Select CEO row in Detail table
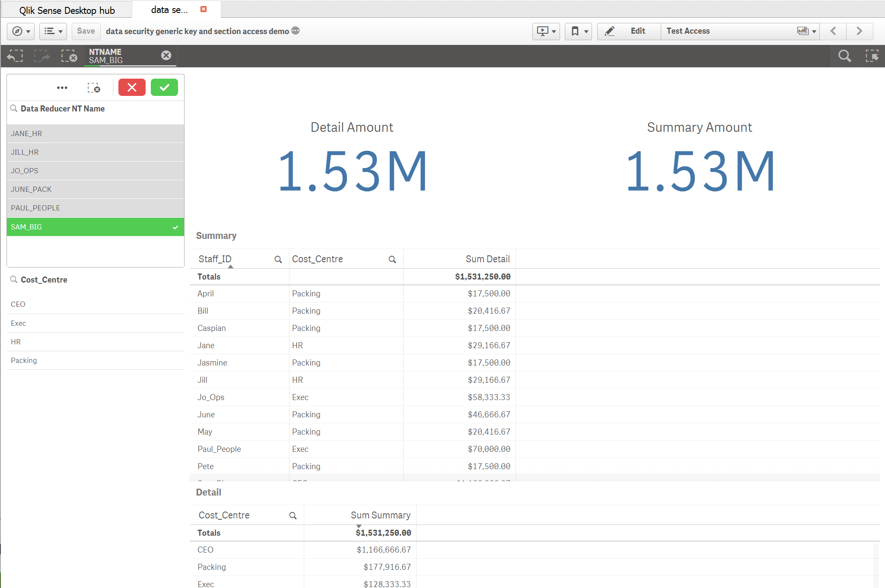Image resolution: width=885 pixels, height=588 pixels. click(205, 550)
